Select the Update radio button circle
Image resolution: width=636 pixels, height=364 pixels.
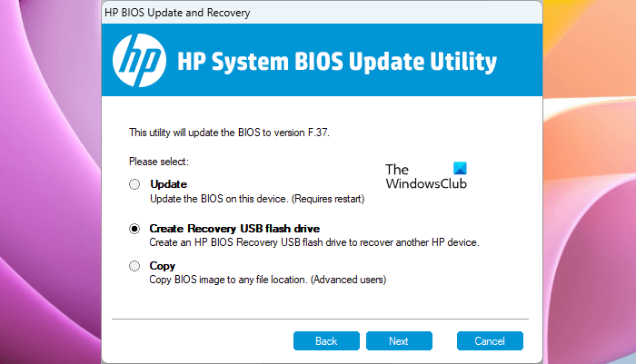pos(134,184)
